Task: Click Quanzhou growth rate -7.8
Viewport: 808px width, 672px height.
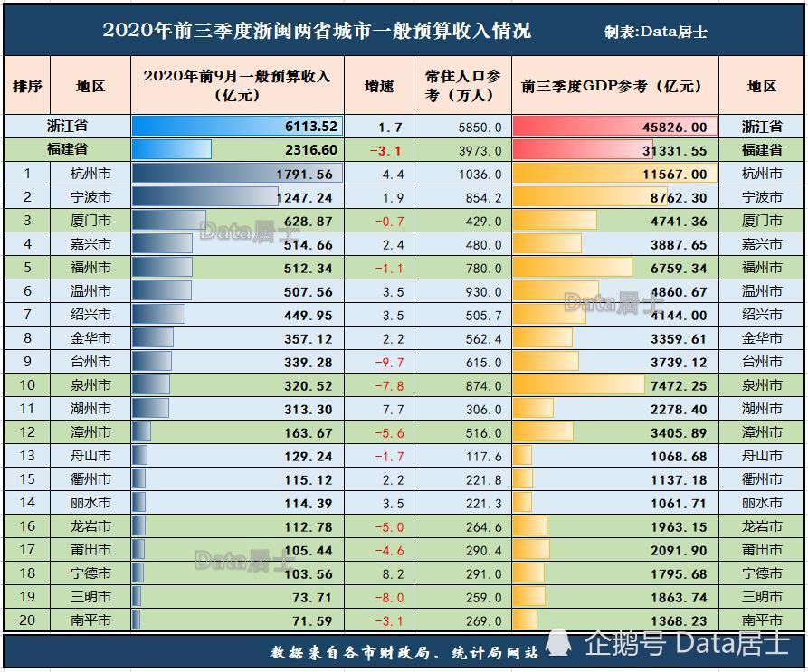Action: tap(390, 386)
